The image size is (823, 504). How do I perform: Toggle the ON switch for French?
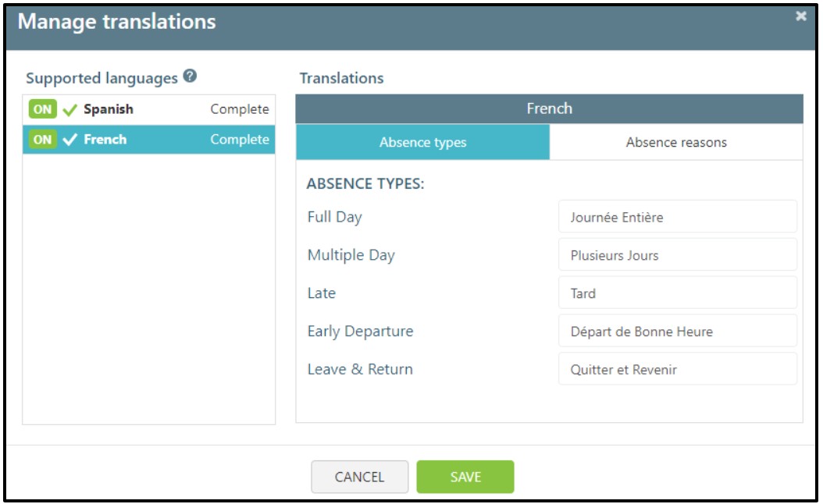coord(42,140)
